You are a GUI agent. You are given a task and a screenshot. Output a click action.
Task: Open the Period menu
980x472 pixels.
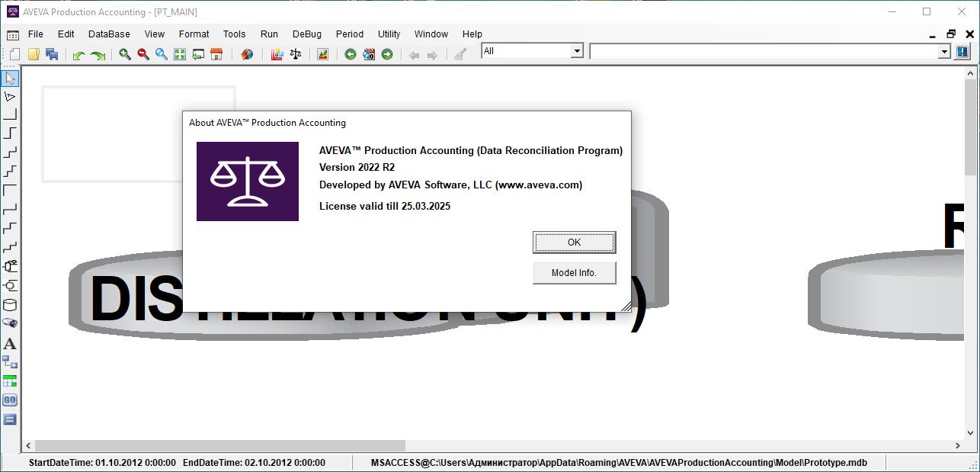[x=350, y=34]
